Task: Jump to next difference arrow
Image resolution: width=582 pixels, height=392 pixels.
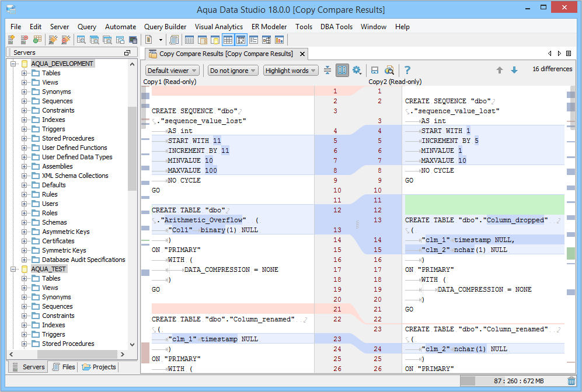Action: tap(514, 70)
